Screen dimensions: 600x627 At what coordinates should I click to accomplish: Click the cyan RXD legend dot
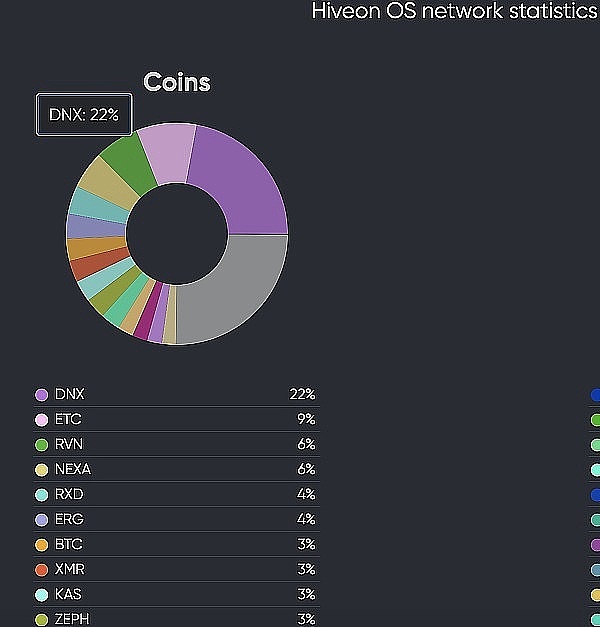click(41, 495)
